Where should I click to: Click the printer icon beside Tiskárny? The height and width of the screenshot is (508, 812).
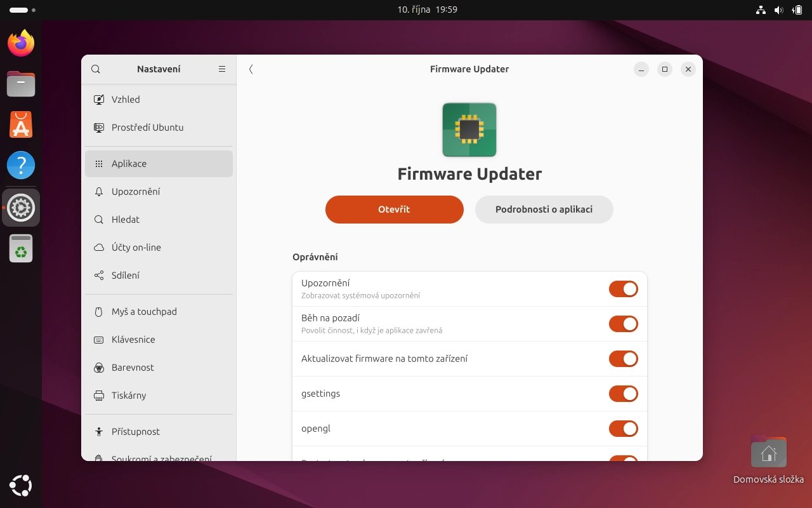tap(99, 396)
